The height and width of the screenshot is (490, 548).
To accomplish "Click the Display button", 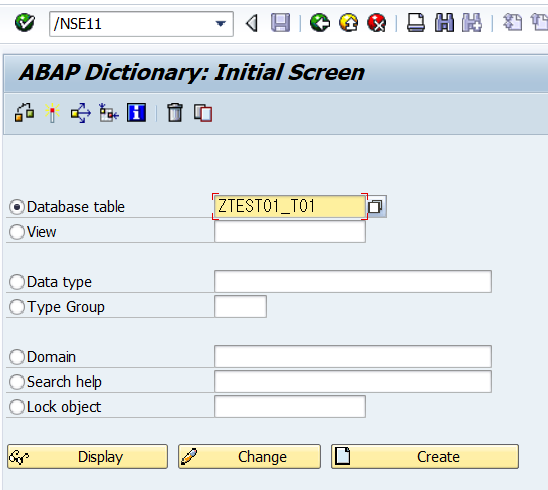I will pyautogui.click(x=87, y=456).
